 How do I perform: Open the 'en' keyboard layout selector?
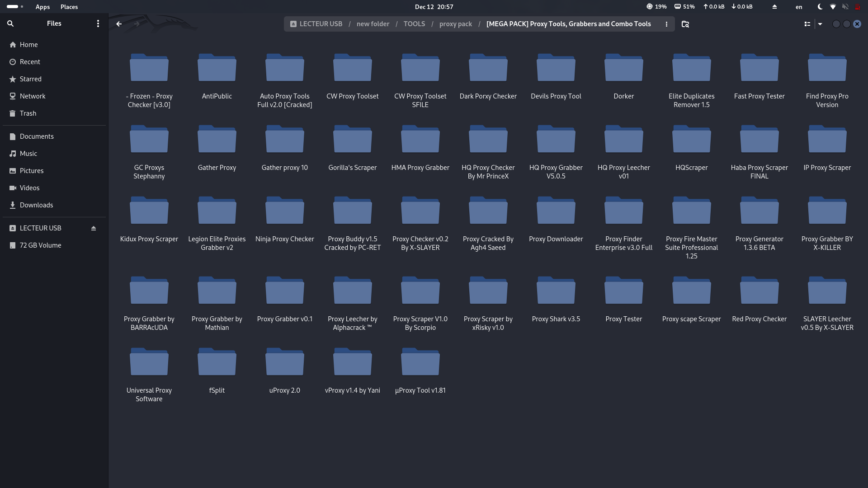799,7
